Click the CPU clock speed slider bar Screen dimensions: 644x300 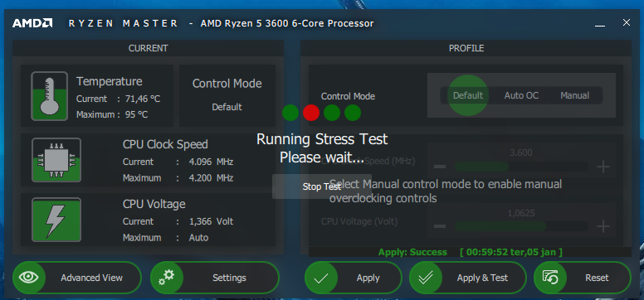(521, 167)
